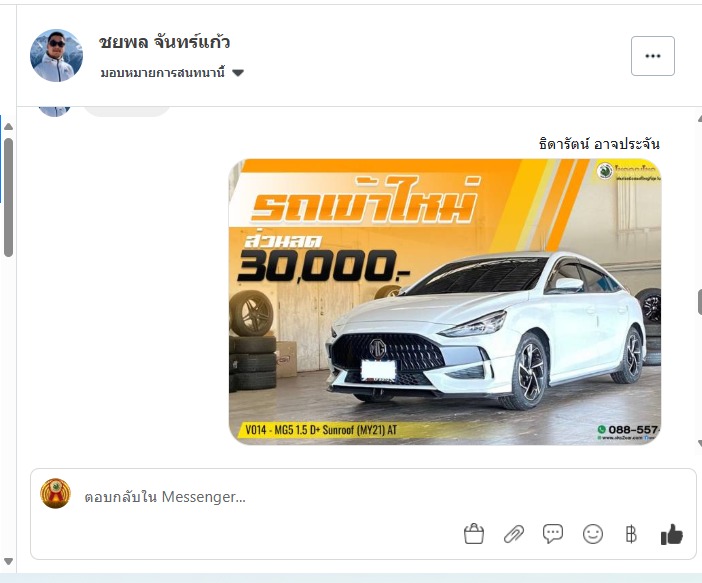Click the sender name ธิดารัตน์ อาจประจัน
The height and width of the screenshot is (583, 702).
[599, 144]
